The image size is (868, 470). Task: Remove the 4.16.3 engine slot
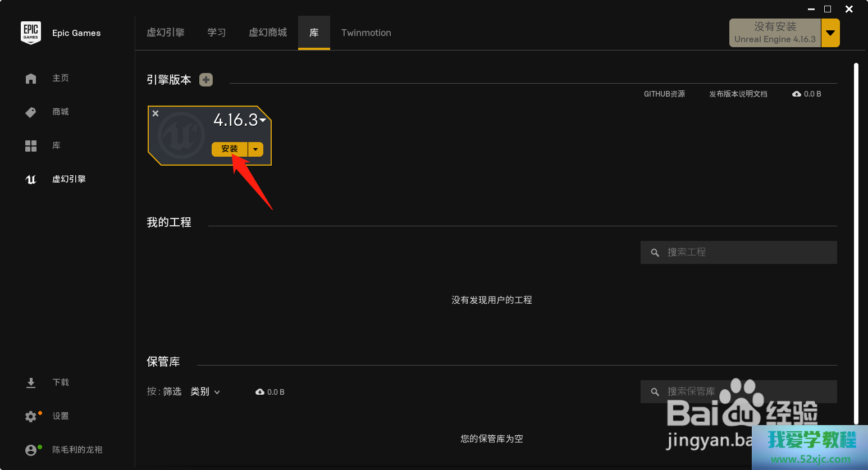tap(156, 113)
